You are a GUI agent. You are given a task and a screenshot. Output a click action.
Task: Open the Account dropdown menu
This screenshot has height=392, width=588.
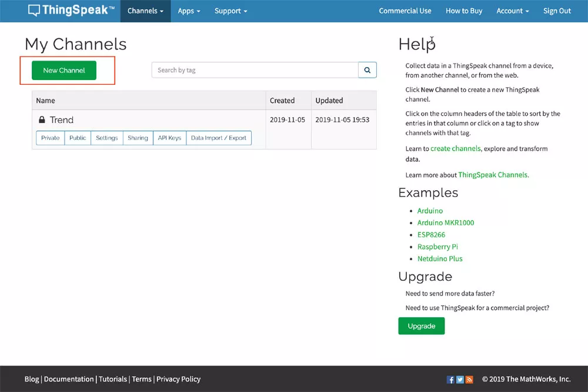[512, 11]
